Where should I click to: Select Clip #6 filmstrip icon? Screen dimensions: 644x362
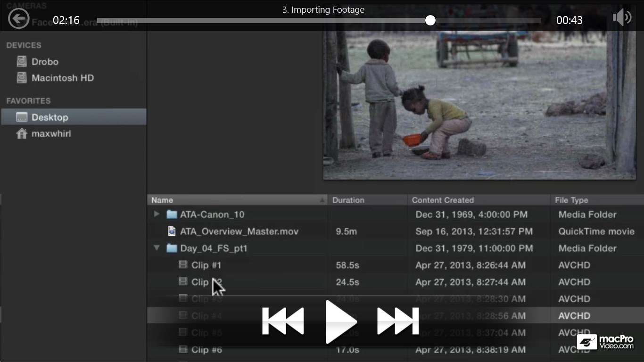pyautogui.click(x=183, y=349)
